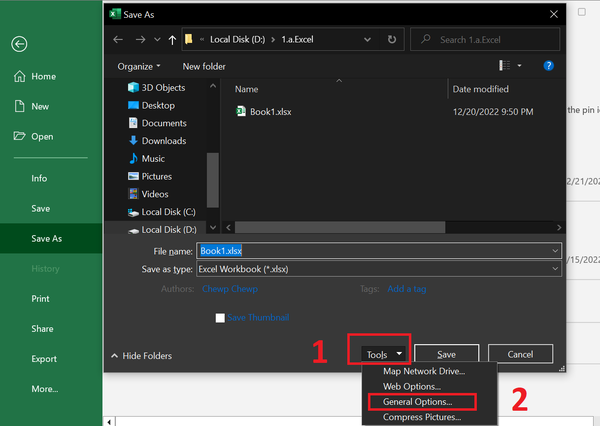Select Downloads in the navigation pane
The image size is (600, 426).
(157, 141)
